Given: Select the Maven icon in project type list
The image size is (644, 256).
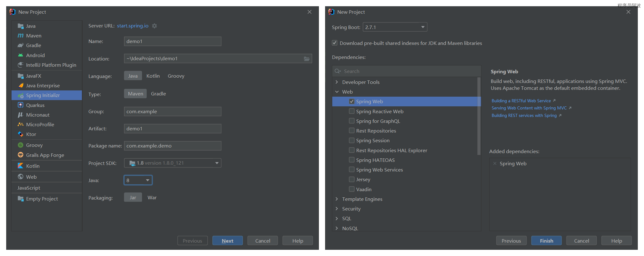Looking at the screenshot, I should [x=21, y=36].
